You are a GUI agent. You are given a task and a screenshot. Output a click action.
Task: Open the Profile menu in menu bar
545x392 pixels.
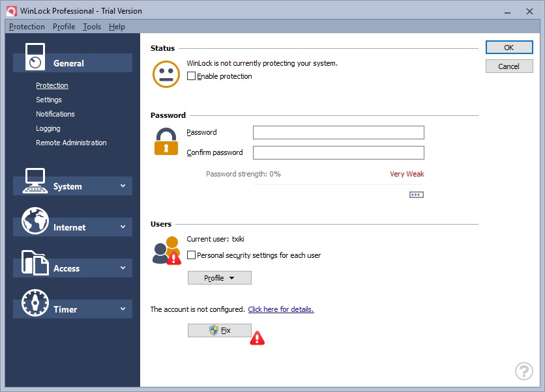(x=64, y=27)
